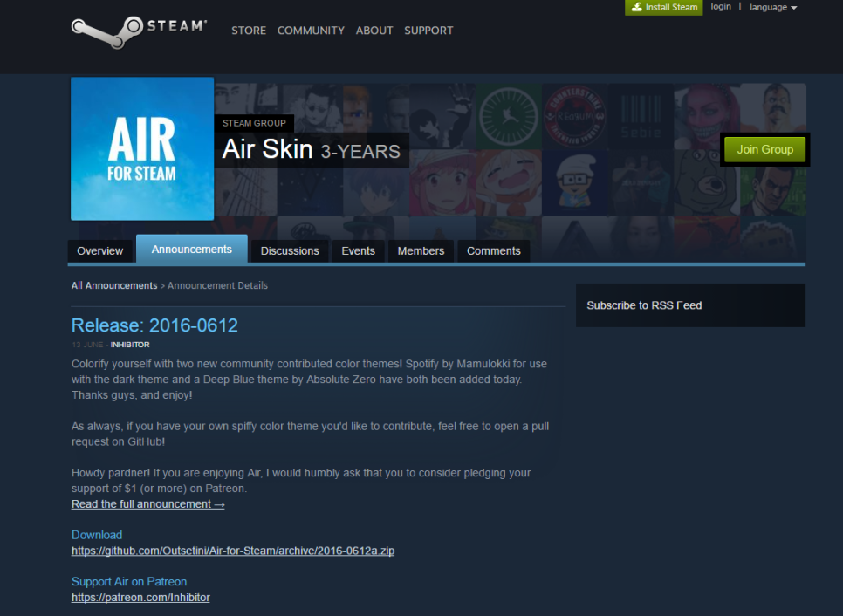Select the Announcements tab
Image resolution: width=843 pixels, height=616 pixels.
click(x=192, y=250)
